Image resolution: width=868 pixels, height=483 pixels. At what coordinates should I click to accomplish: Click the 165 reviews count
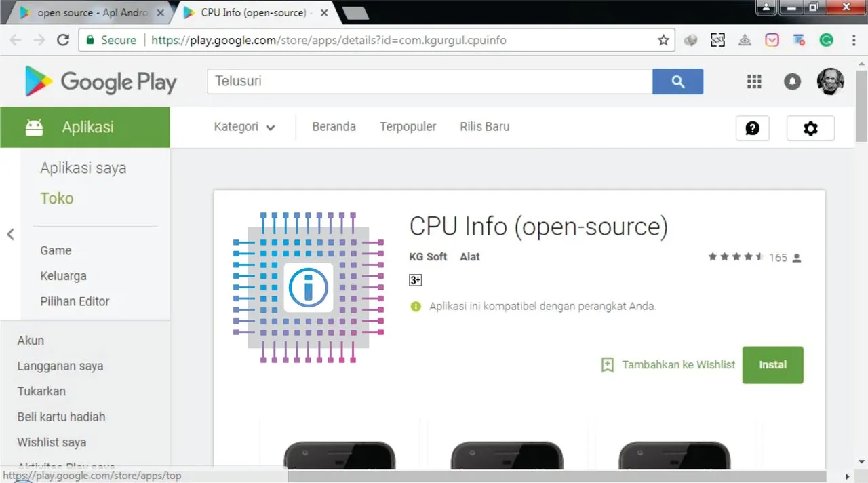pos(778,258)
